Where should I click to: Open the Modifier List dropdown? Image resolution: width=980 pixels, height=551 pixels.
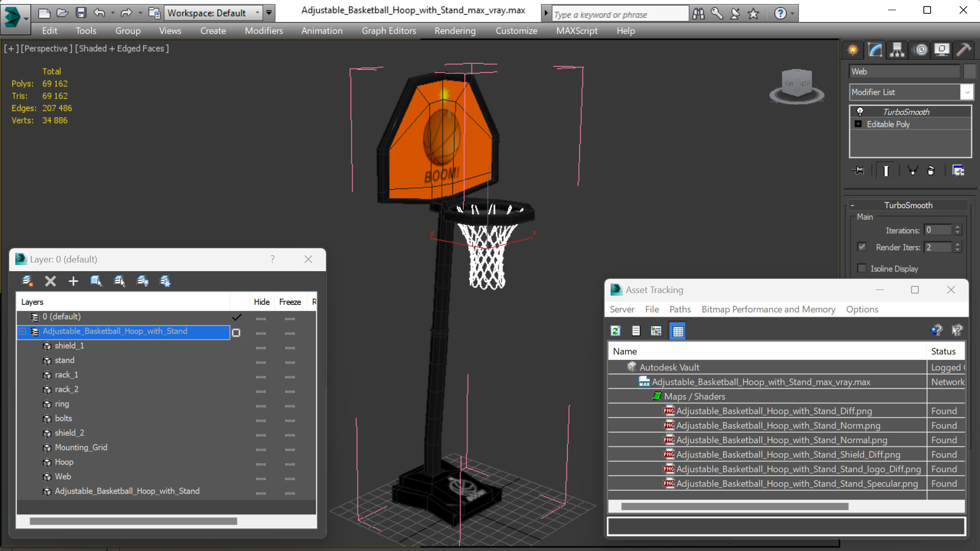pos(967,92)
